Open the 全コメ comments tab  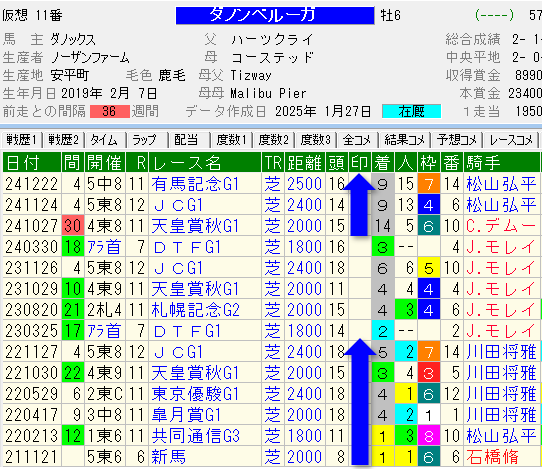(358, 140)
